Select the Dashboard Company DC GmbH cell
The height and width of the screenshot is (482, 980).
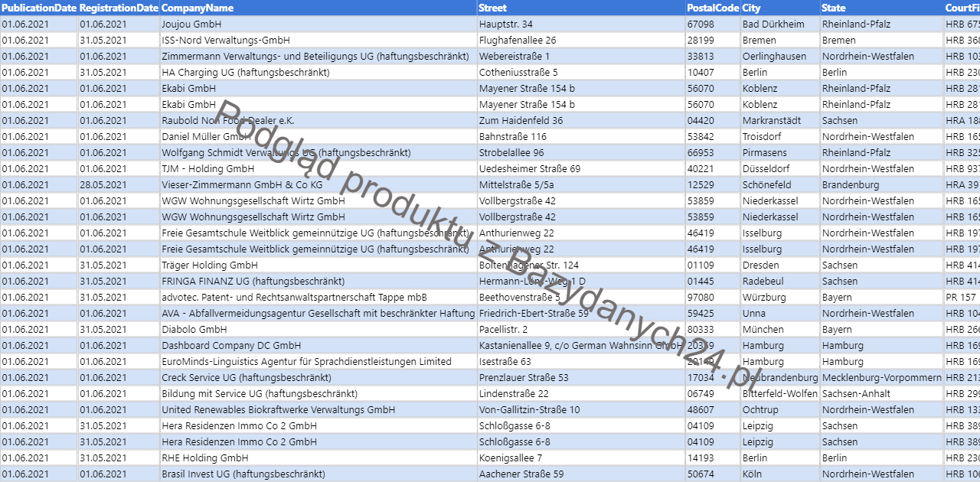(x=318, y=346)
